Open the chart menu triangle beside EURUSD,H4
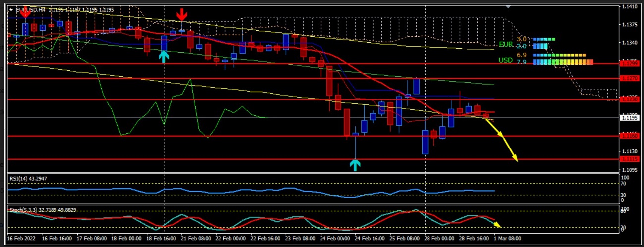Image resolution: width=644 pixels, height=247 pixels. (x=11, y=9)
